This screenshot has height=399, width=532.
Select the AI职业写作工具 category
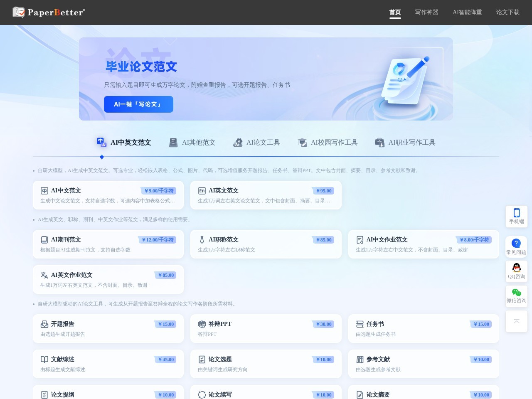tap(405, 142)
